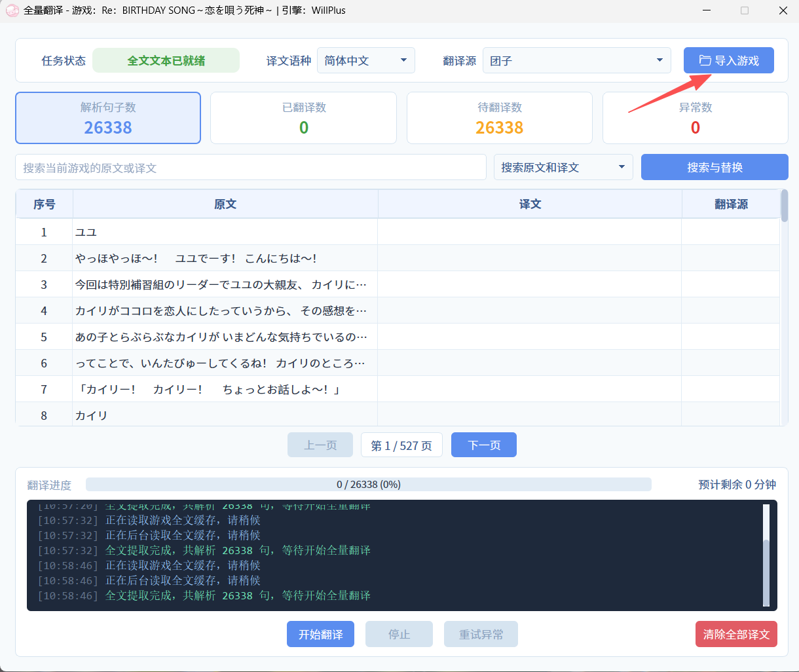The image size is (799, 672).
Task: Select row 8 source text カイリ
Action: click(91, 415)
